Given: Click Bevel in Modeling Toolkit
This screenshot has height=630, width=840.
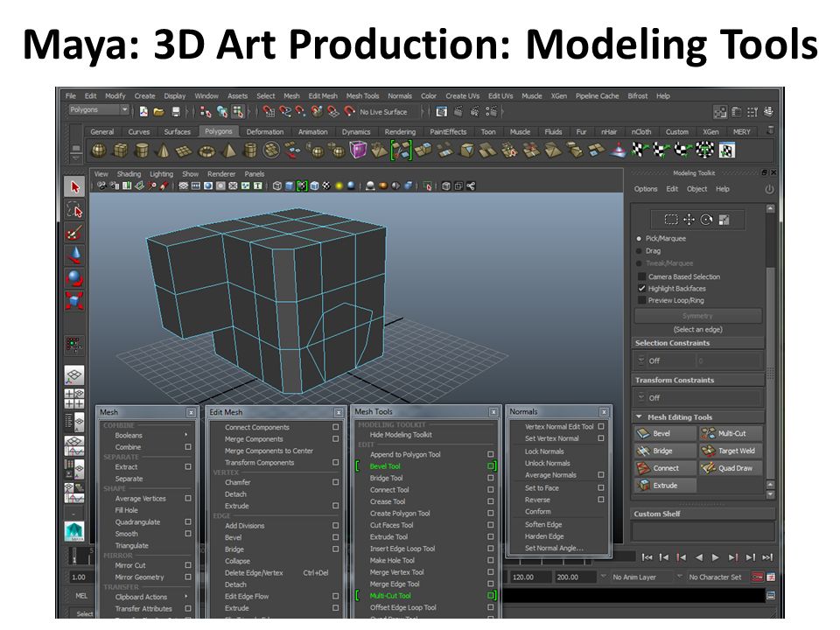Looking at the screenshot, I should tap(665, 433).
